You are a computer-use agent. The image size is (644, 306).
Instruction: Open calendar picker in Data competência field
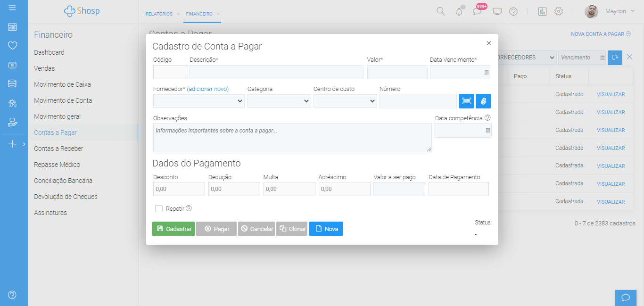[x=487, y=131]
